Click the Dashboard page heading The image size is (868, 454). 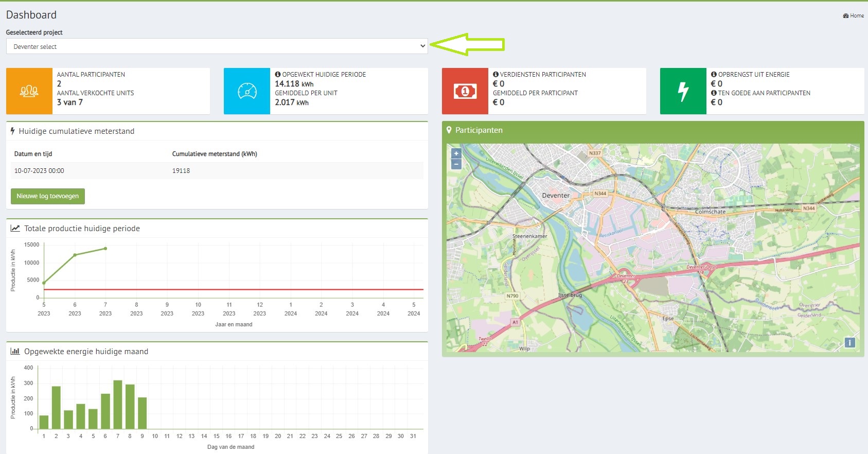31,15
